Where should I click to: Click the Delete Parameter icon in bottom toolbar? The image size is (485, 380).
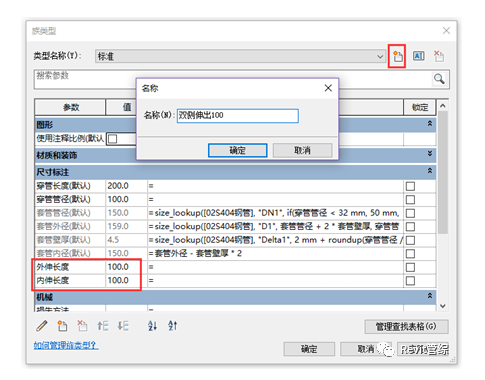(x=82, y=326)
